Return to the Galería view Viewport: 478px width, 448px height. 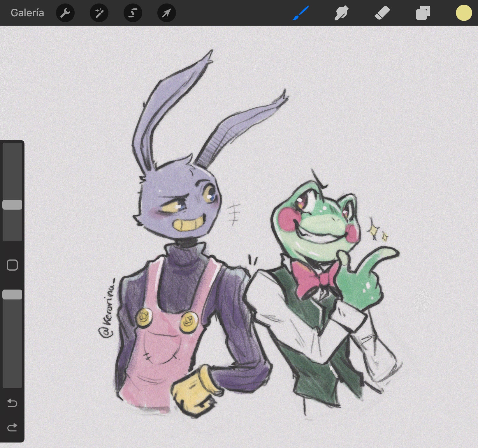(x=27, y=13)
